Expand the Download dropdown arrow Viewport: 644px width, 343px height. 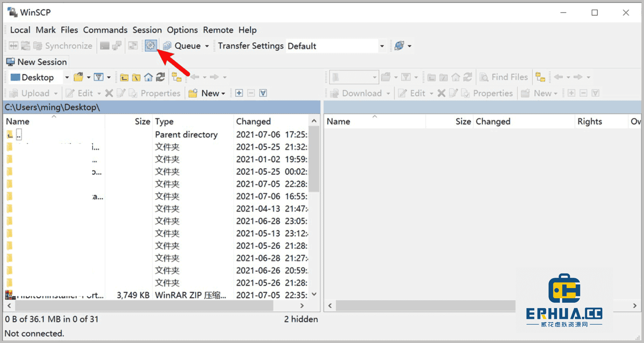click(388, 93)
